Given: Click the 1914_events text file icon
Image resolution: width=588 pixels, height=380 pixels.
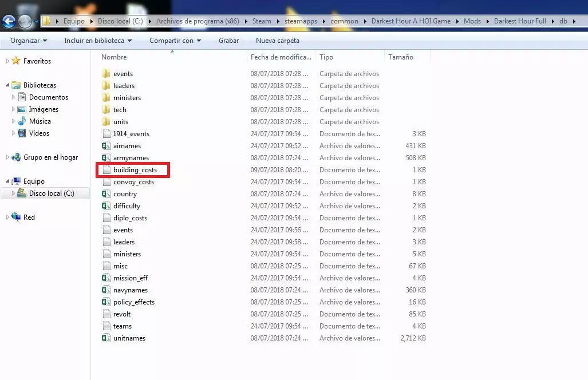Looking at the screenshot, I should coord(106,133).
